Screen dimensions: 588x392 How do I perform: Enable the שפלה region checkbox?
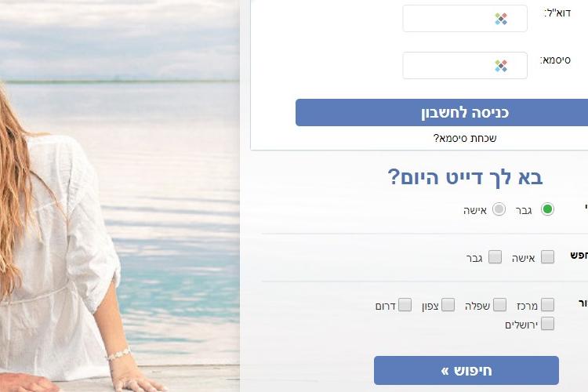tap(499, 305)
